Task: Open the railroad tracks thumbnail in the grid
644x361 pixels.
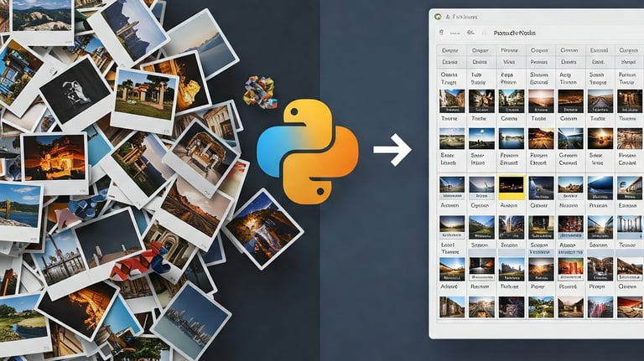Action: [600, 101]
